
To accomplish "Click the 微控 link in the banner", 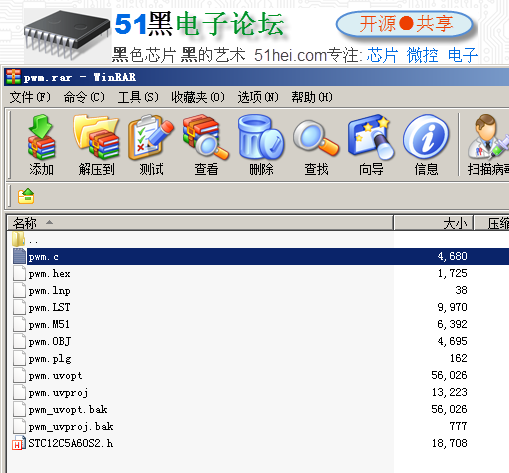I will 422,55.
